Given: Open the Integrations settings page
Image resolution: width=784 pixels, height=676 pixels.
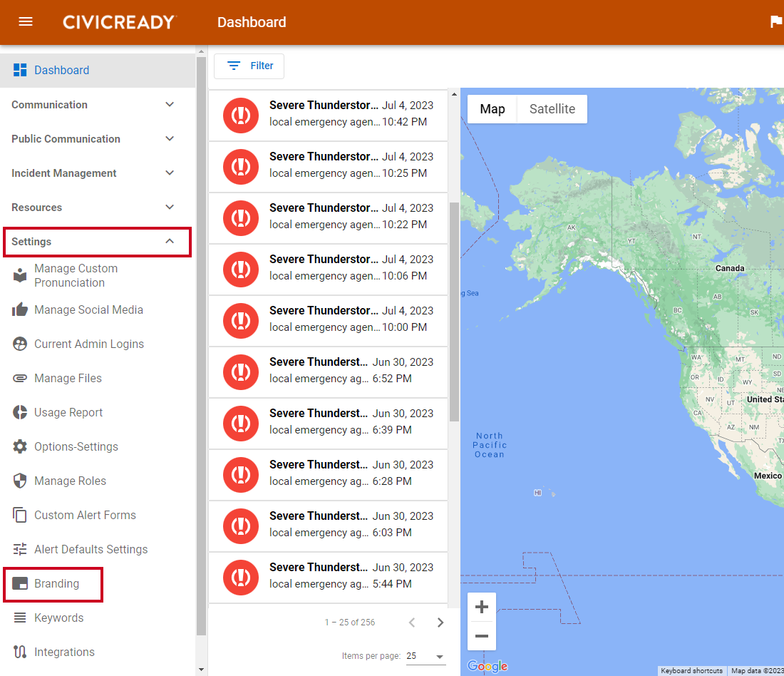Looking at the screenshot, I should (x=98, y=652).
